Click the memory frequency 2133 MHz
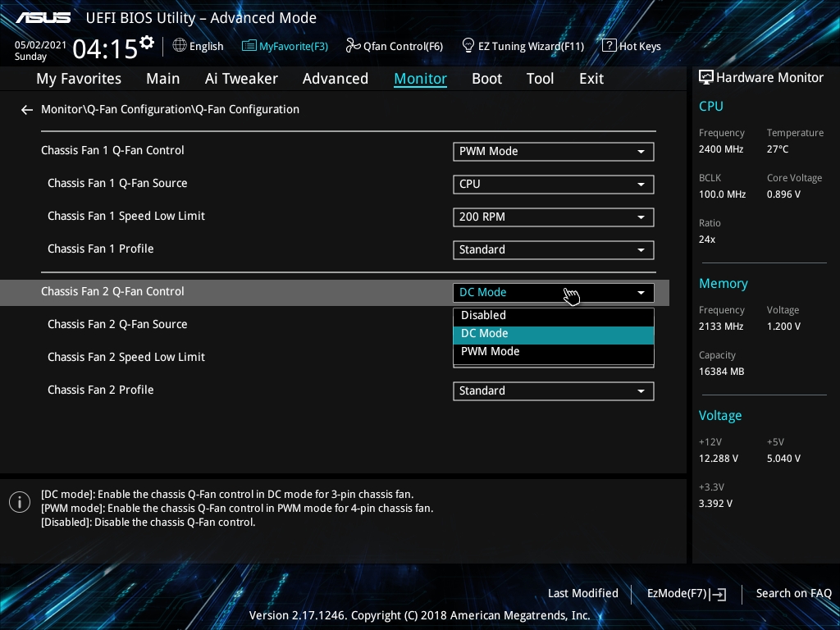The height and width of the screenshot is (630, 840). click(720, 326)
